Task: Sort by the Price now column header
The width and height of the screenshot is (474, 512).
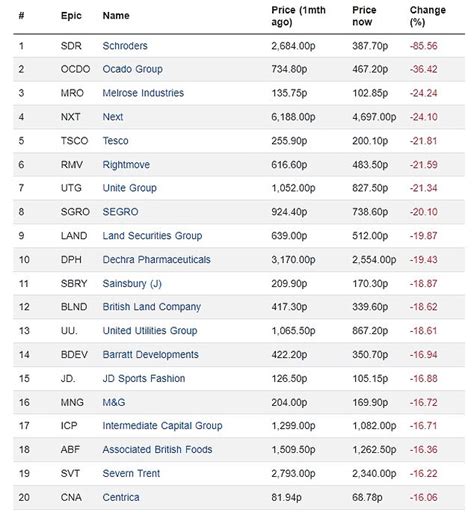Action: click(x=364, y=16)
